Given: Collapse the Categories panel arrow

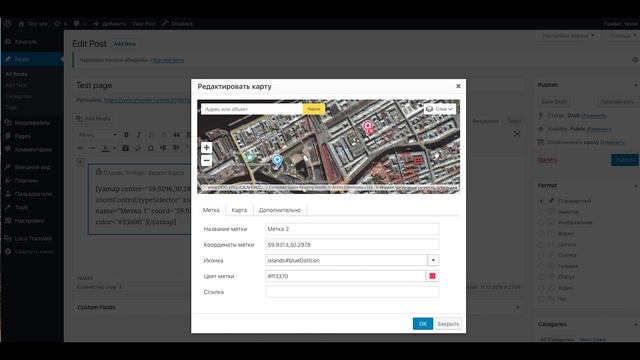Looking at the screenshot, I should 636,324.
